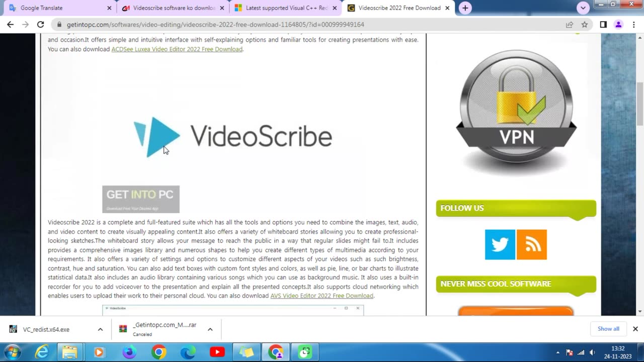Open YouTube taskbar shortcut
644x362 pixels.
[x=217, y=352]
